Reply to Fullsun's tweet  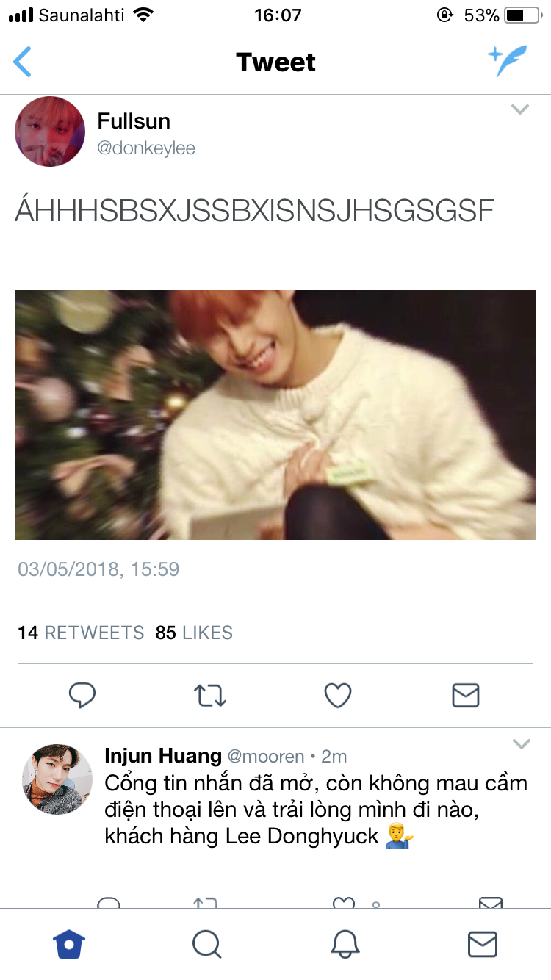point(82,695)
